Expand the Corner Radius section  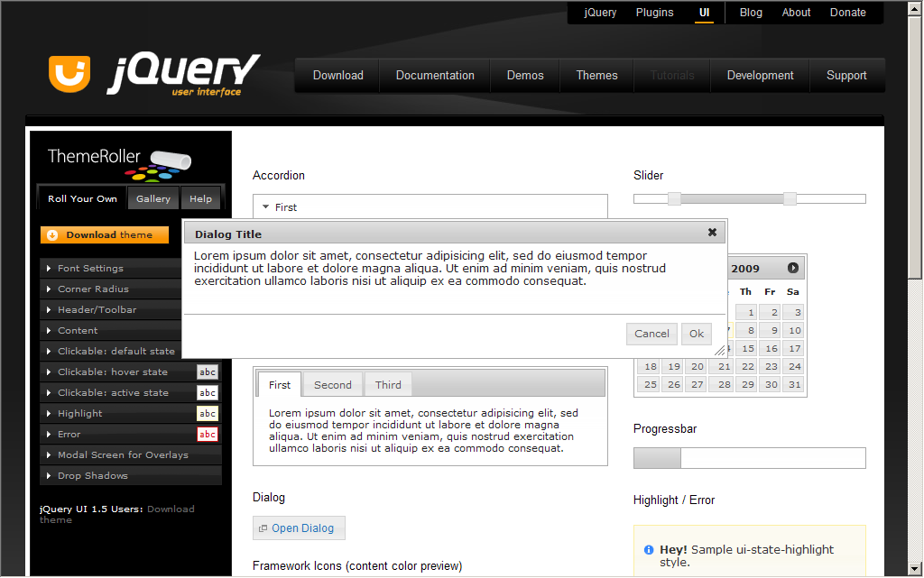(93, 289)
